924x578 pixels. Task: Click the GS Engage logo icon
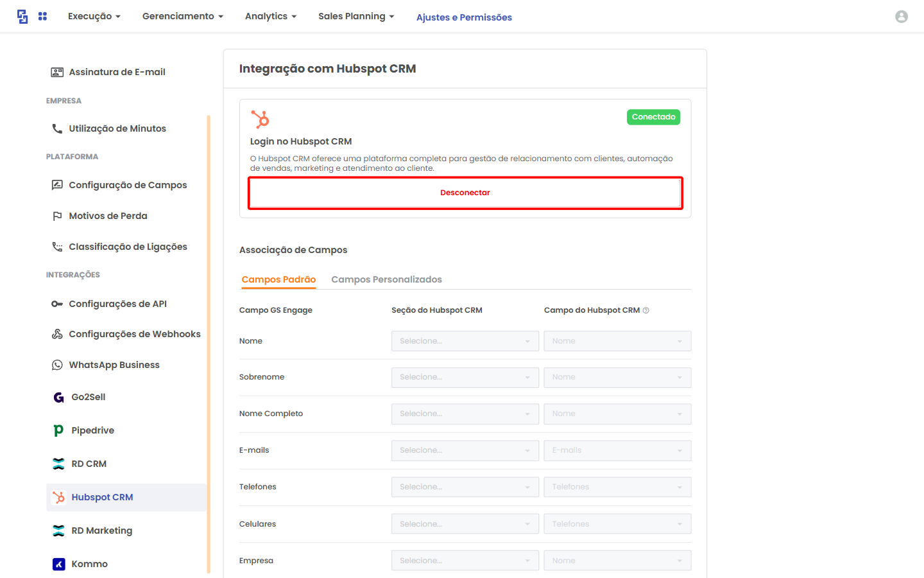[22, 17]
